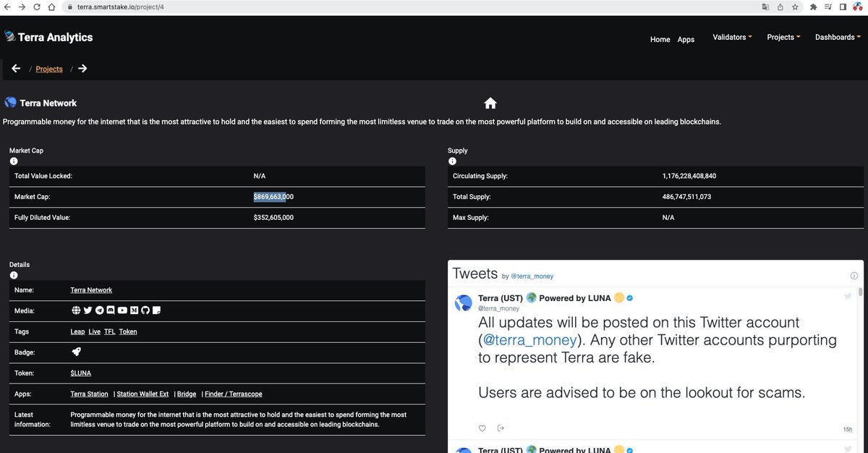868x453 pixels.
Task: Go to previous project with left arrow
Action: [x=16, y=69]
